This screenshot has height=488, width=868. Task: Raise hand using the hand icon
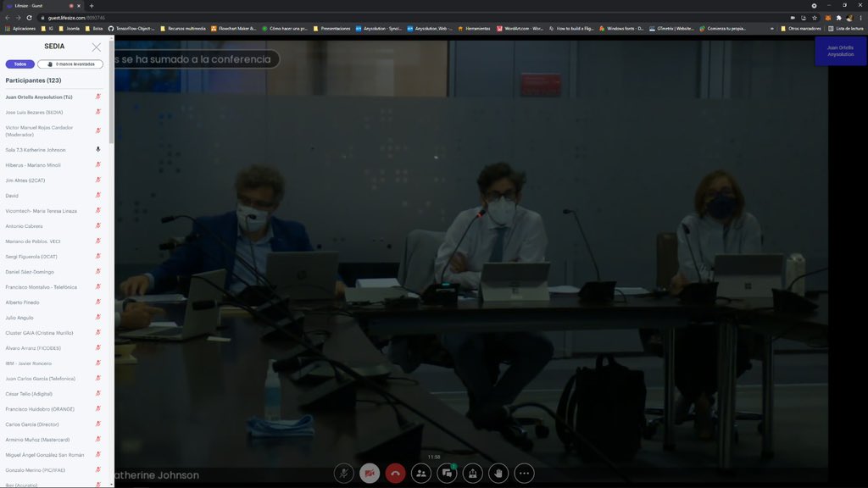498,474
